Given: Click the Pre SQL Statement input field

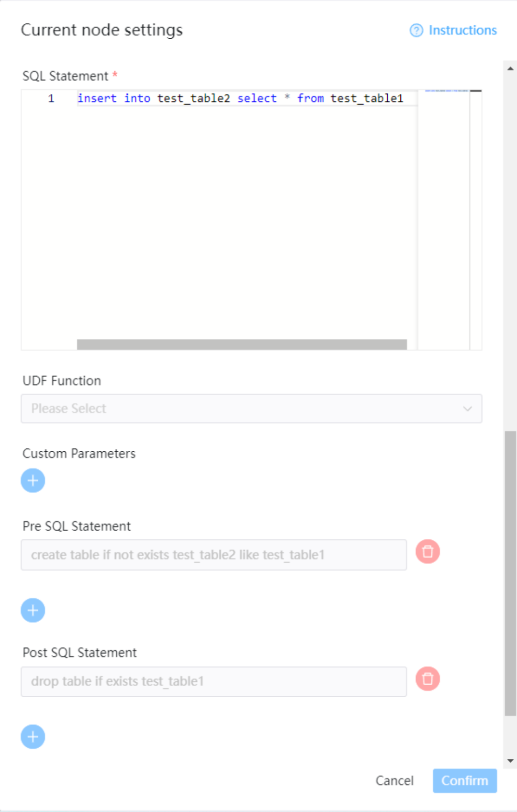Looking at the screenshot, I should pos(214,555).
